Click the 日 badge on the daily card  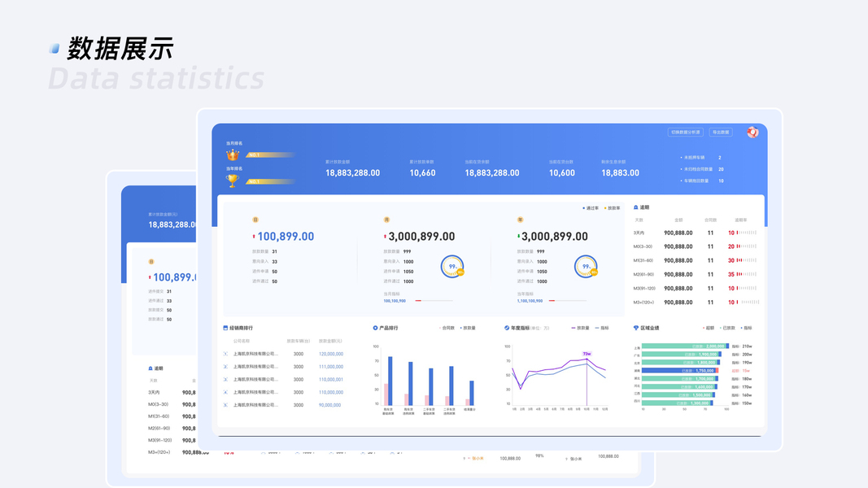(255, 220)
